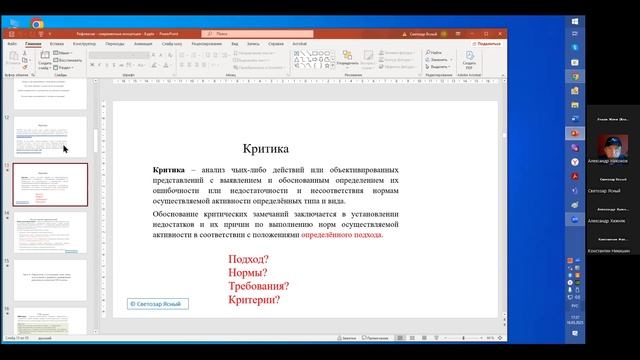Open the Insert (Вставка) tab
640x360 pixels.
57,44
